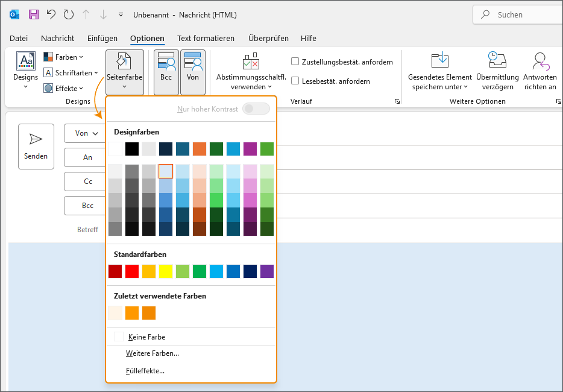Pick the yellow swatch in Standardfarben
The image size is (563, 392).
pyautogui.click(x=166, y=271)
